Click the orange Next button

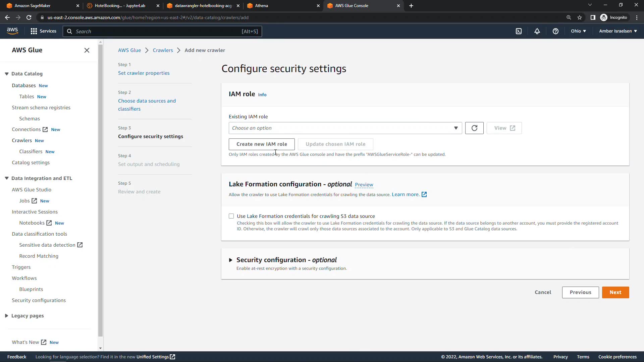click(x=615, y=292)
